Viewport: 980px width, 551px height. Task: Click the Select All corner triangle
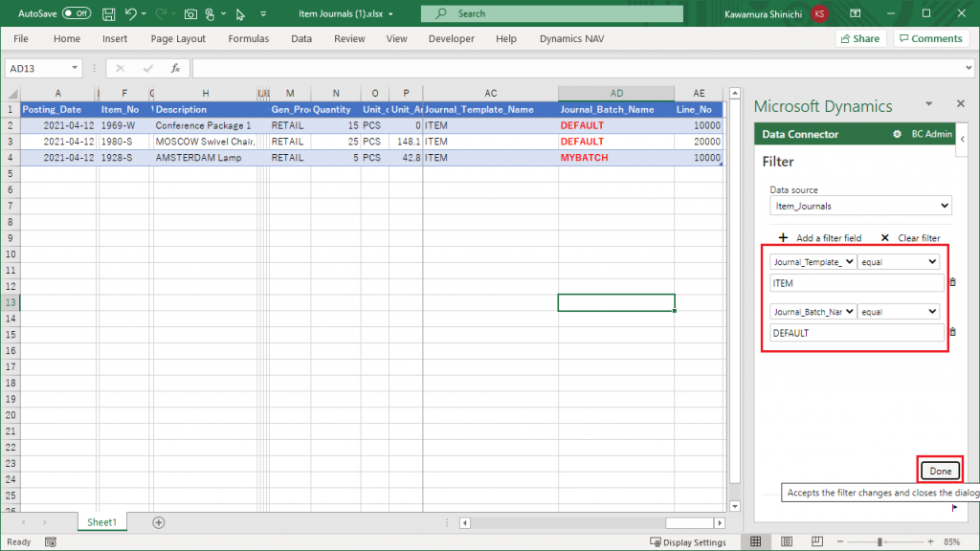click(11, 94)
